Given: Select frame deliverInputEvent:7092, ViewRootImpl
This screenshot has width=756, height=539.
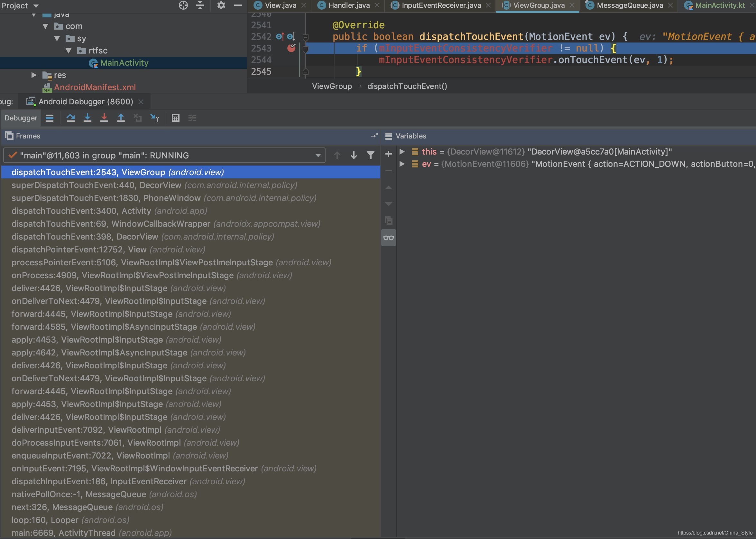Looking at the screenshot, I should point(191,430).
